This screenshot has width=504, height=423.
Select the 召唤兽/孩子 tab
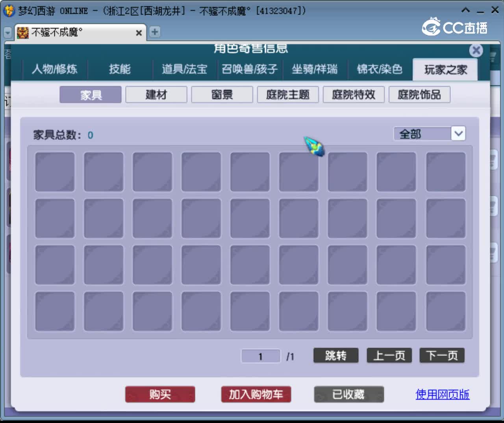pyautogui.click(x=250, y=70)
